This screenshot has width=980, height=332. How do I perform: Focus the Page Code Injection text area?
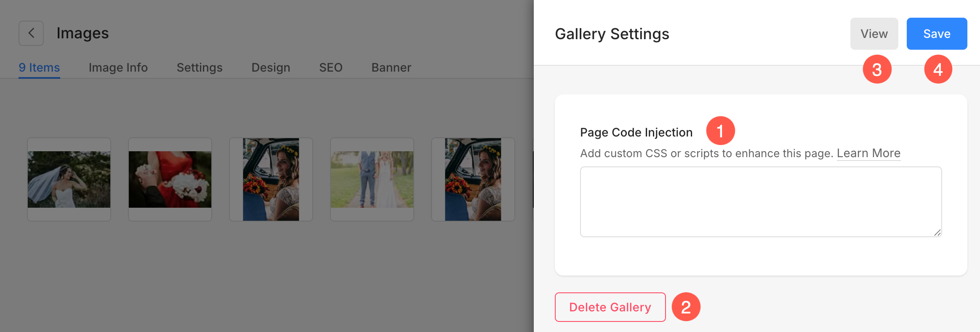point(761,202)
